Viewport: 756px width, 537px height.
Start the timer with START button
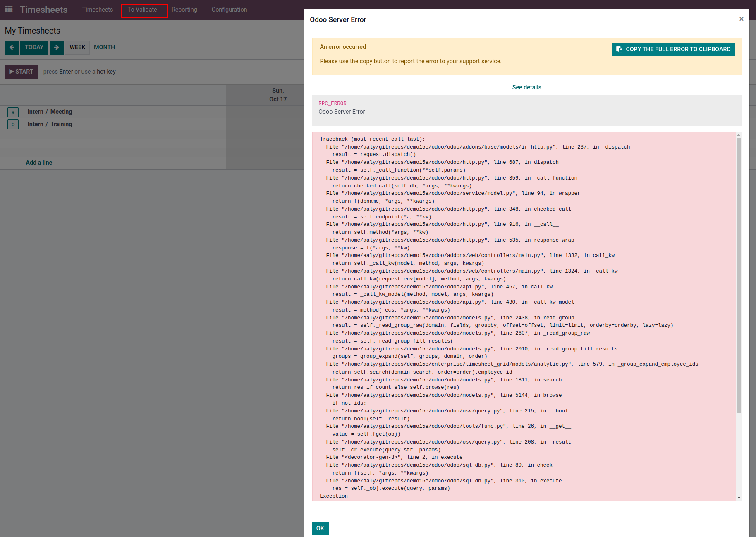tap(22, 72)
